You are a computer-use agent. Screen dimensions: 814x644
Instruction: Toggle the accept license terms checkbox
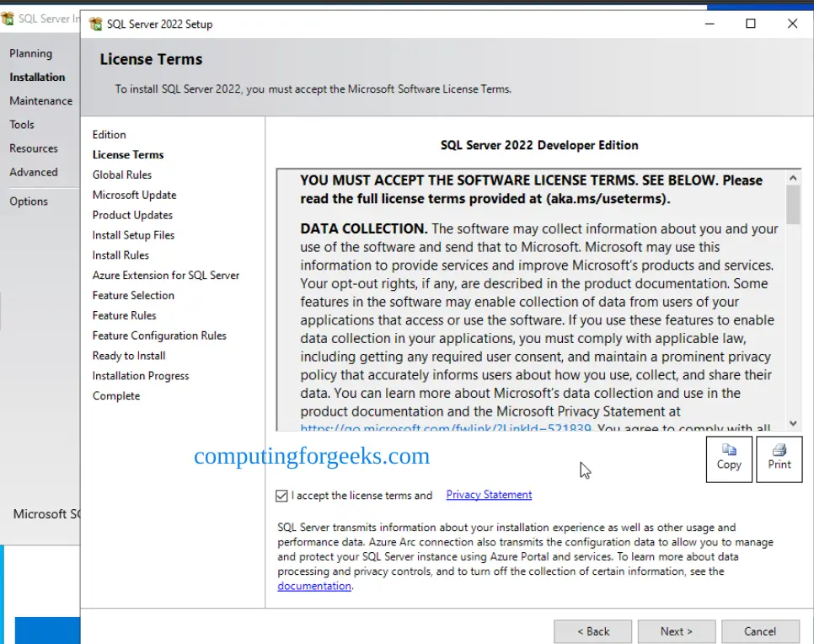click(281, 496)
